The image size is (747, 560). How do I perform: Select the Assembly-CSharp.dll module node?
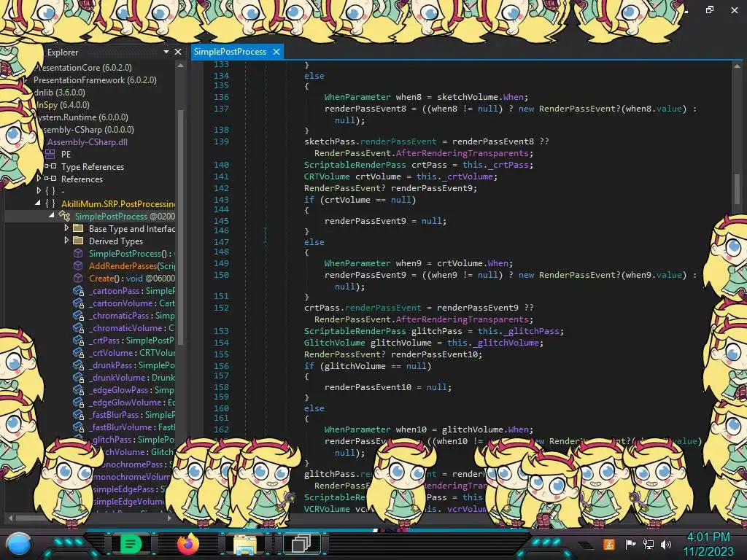[88, 142]
